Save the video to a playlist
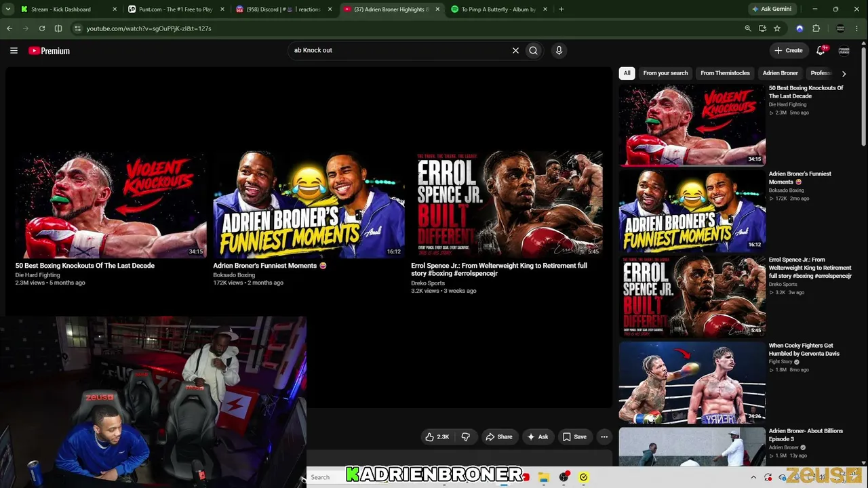 pos(574,437)
